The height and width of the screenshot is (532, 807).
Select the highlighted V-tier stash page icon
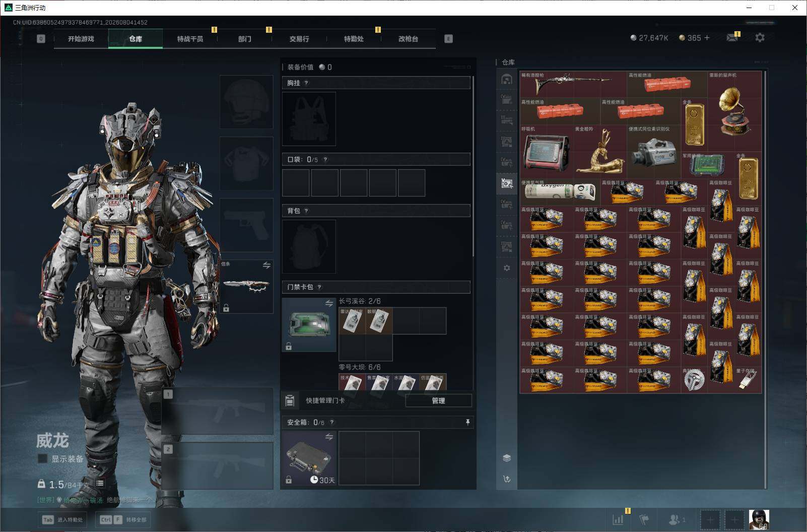click(x=507, y=184)
